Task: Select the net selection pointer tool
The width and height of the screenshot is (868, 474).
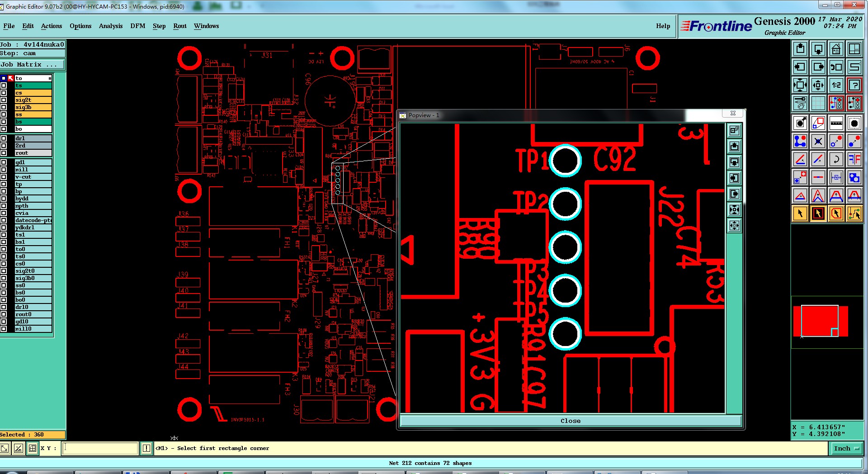Action: (x=854, y=213)
